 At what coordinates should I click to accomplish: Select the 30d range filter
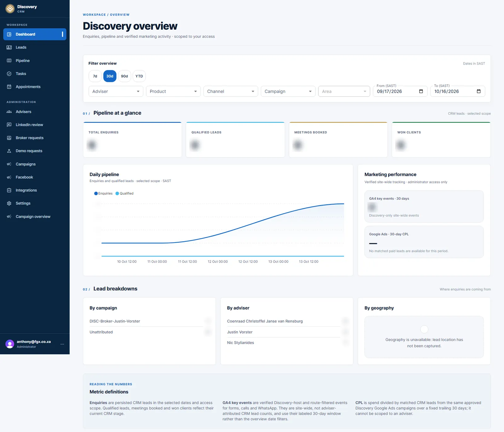pos(110,76)
